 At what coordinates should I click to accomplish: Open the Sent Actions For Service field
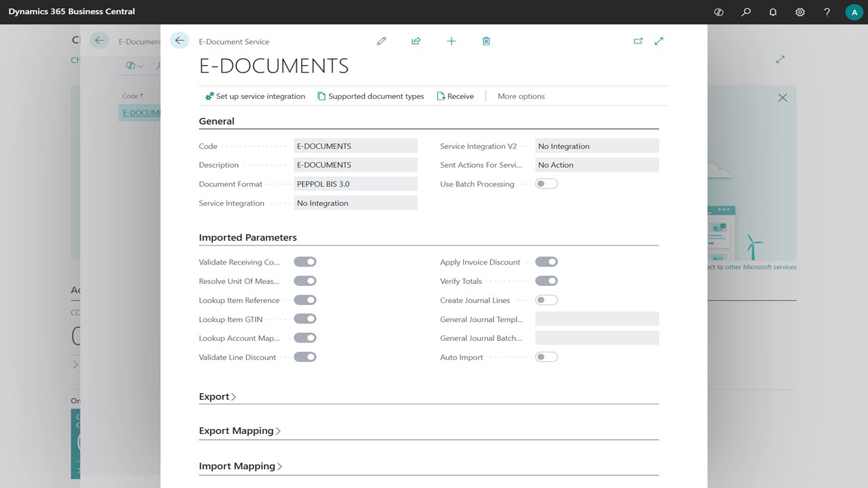(597, 165)
